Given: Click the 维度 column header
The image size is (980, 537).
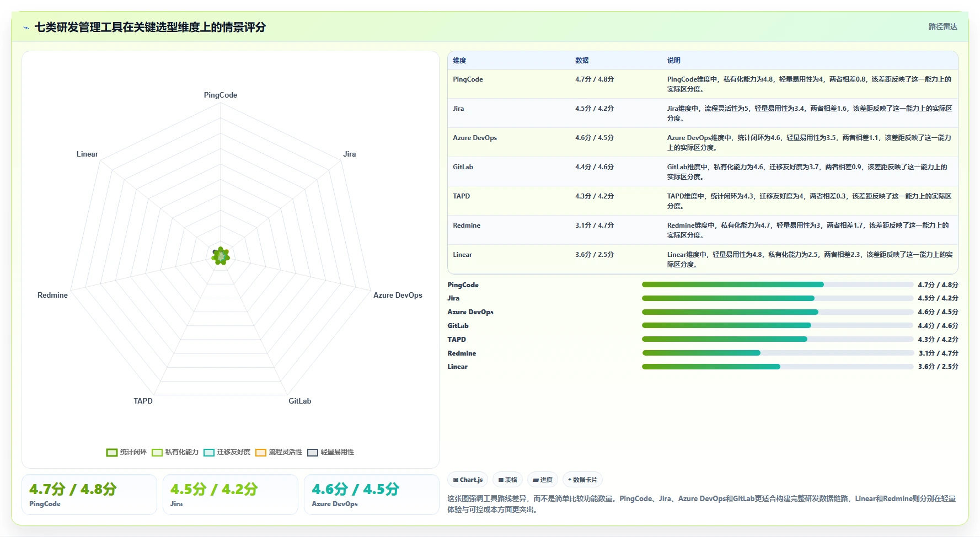Looking at the screenshot, I should pyautogui.click(x=459, y=61).
